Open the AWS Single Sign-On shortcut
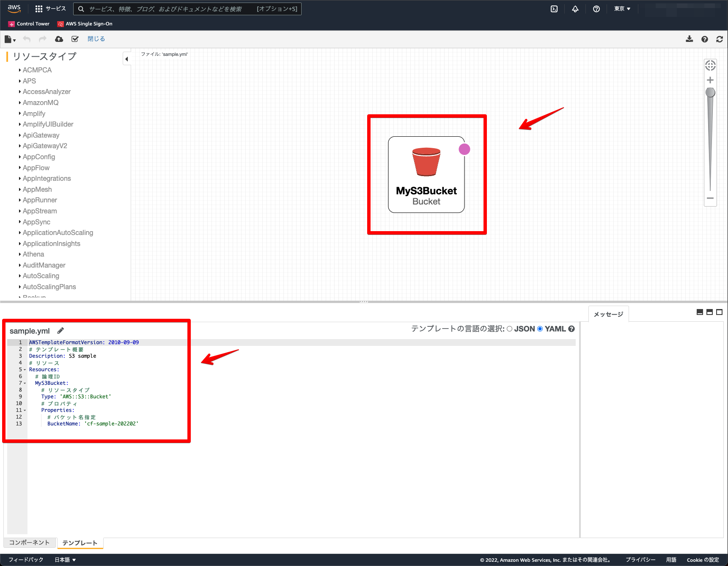The width and height of the screenshot is (728, 566). tap(85, 24)
